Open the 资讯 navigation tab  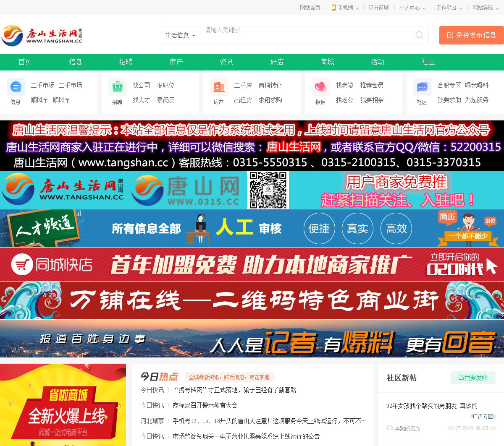point(226,62)
